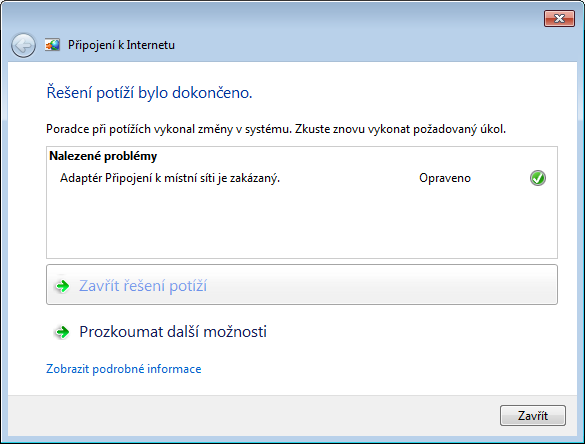Click the round back arrow button
Screen dimensions: 585x444
pyautogui.click(x=24, y=46)
